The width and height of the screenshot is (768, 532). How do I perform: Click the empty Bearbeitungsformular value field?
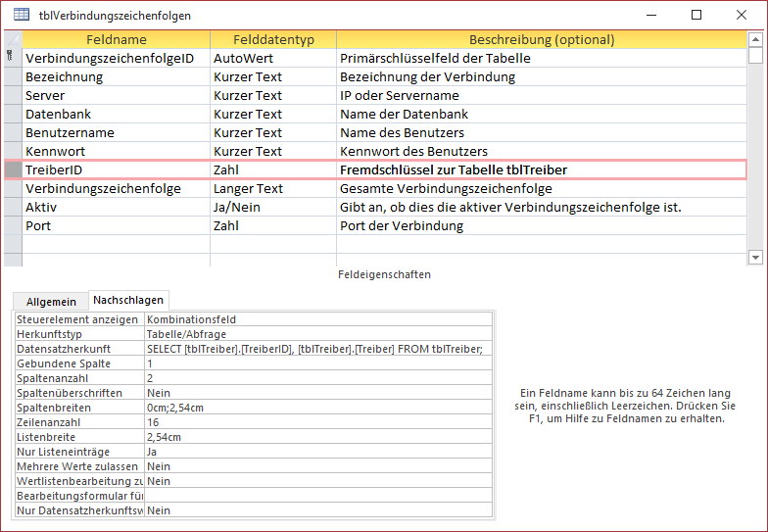tap(318, 496)
